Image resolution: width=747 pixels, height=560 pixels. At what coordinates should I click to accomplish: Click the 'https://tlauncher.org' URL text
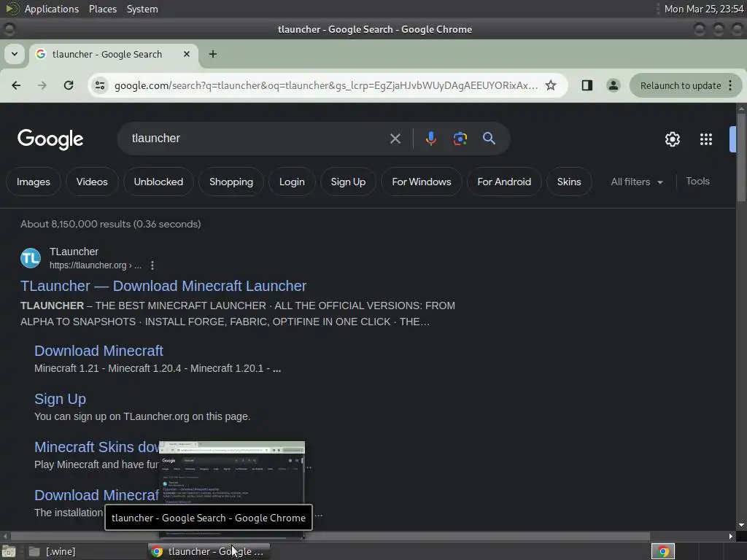tap(88, 265)
